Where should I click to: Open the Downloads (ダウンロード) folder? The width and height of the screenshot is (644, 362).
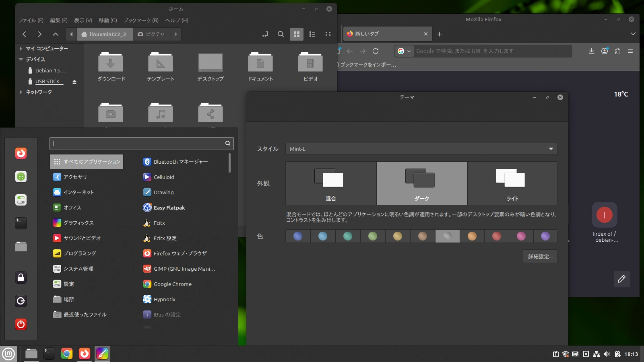(x=111, y=67)
